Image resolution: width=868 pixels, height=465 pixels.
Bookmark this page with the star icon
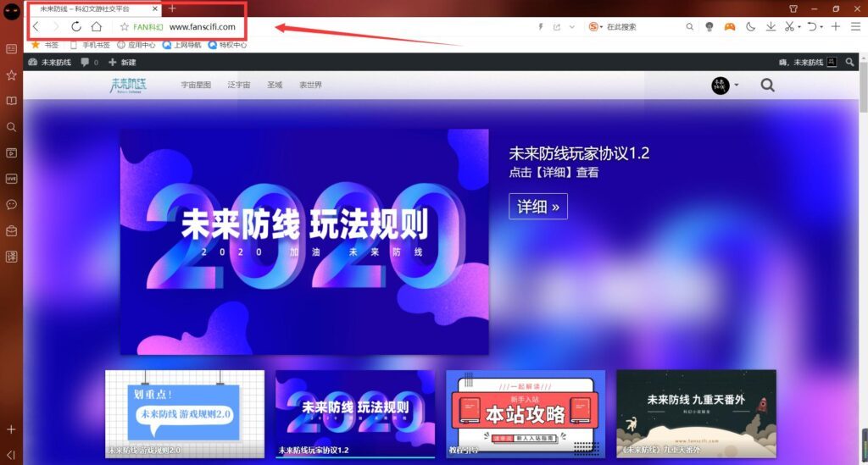click(x=124, y=26)
